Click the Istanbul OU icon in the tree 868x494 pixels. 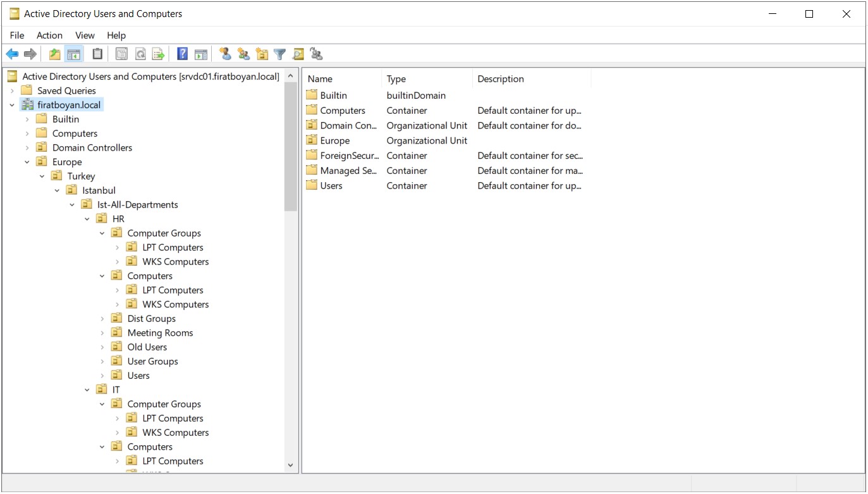coord(72,190)
